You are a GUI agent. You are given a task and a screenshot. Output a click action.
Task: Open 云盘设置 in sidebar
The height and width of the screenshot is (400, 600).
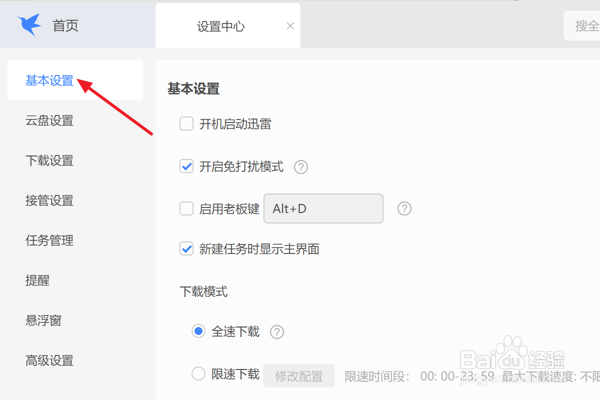(50, 121)
